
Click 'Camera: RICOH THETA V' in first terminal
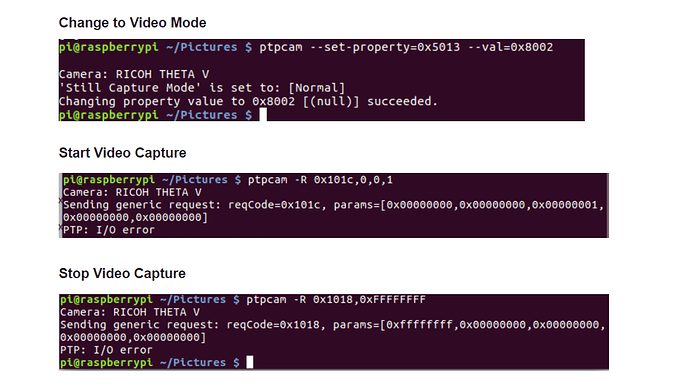(134, 74)
